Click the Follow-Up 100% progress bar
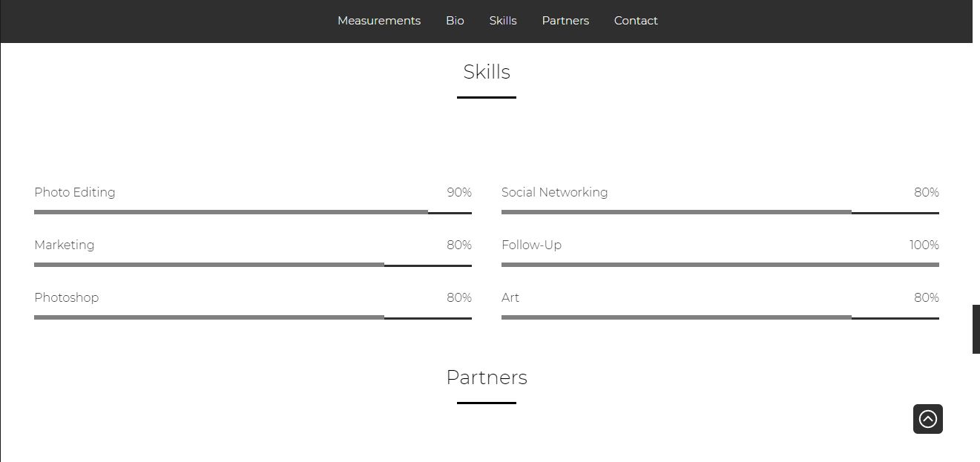 [x=720, y=265]
